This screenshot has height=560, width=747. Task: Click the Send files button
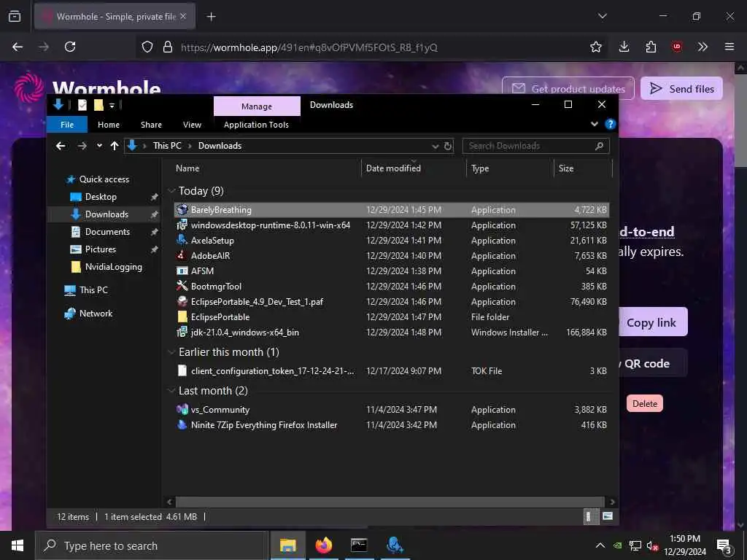682,88
